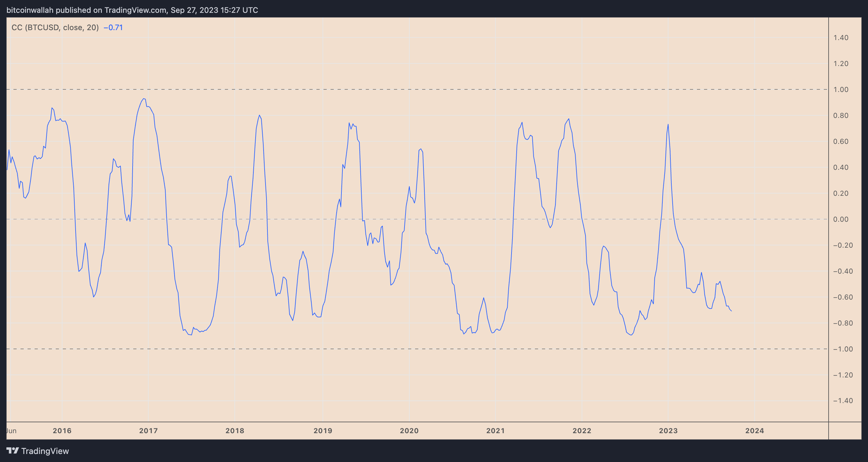
Task: Click the TradingView logo icon
Action: [12, 450]
